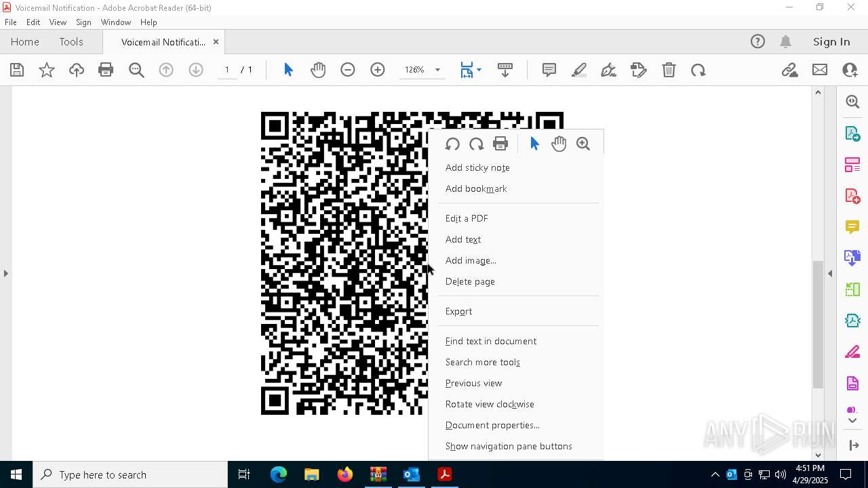Print the document from the main toolbar
The image size is (868, 488).
point(106,70)
